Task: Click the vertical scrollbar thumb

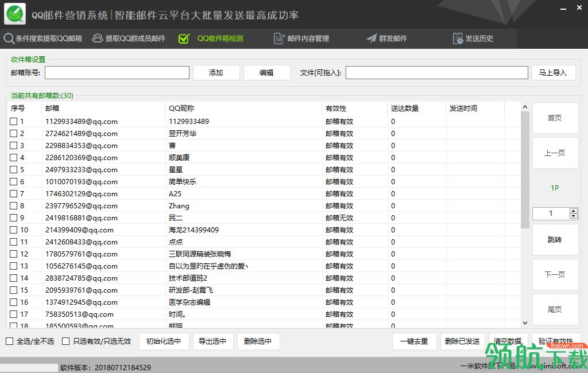Action: [525, 169]
